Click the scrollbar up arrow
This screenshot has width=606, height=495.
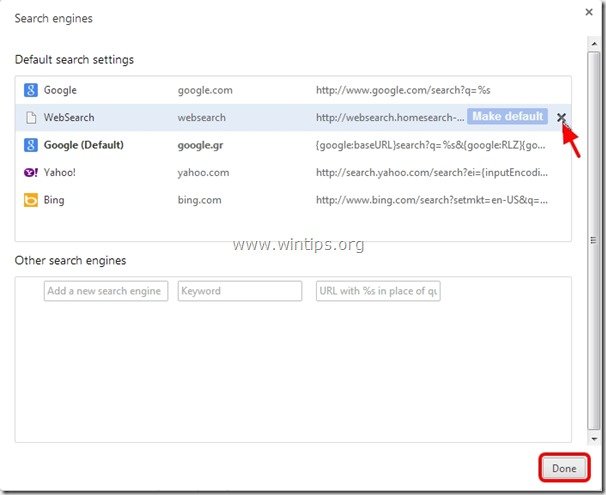point(594,44)
